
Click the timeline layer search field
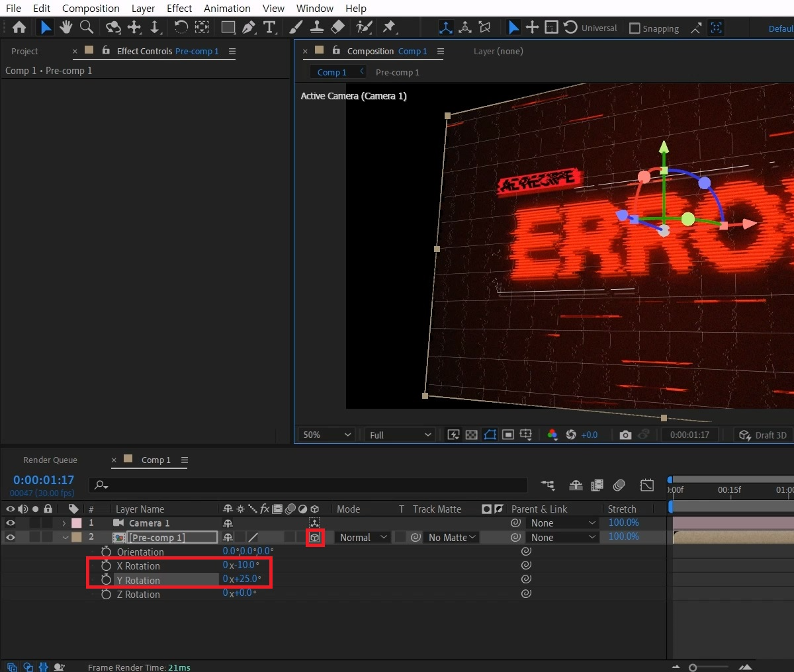(309, 485)
